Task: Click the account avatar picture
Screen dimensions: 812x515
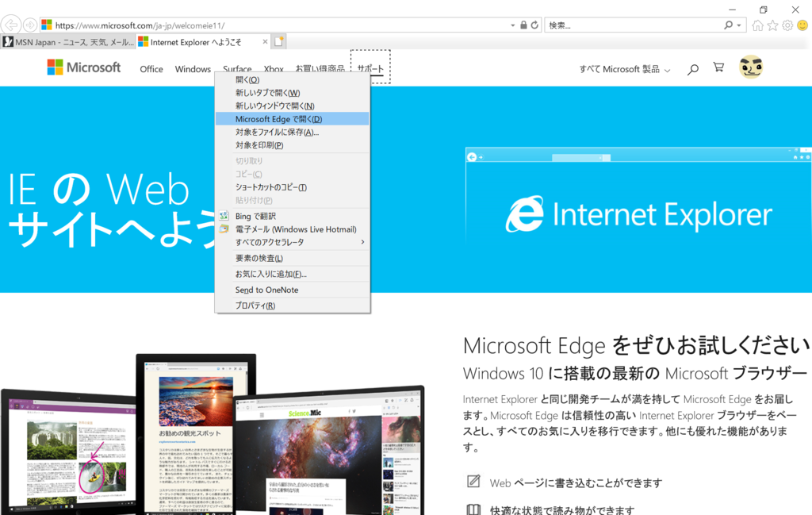Action: pos(751,67)
